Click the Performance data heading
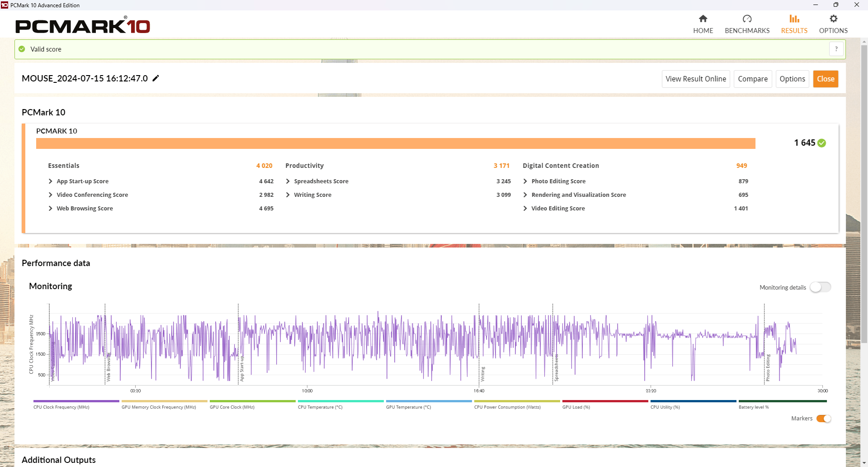This screenshot has width=868, height=467. click(56, 263)
